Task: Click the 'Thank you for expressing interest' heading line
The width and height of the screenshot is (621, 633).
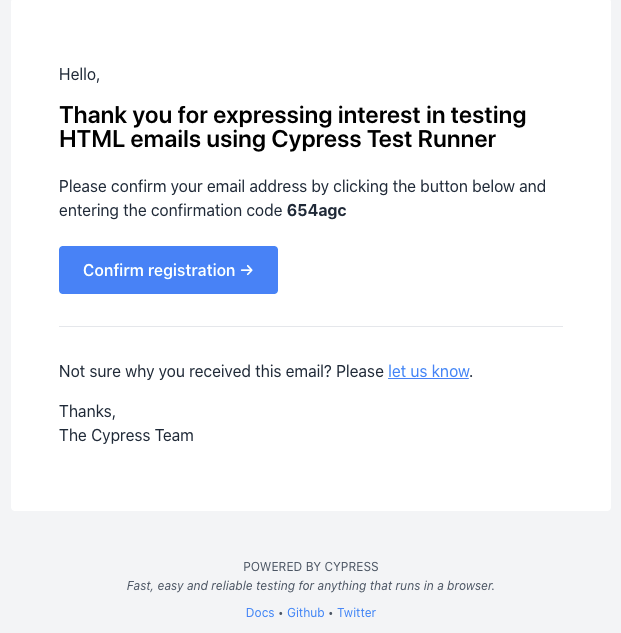Action: [293, 115]
